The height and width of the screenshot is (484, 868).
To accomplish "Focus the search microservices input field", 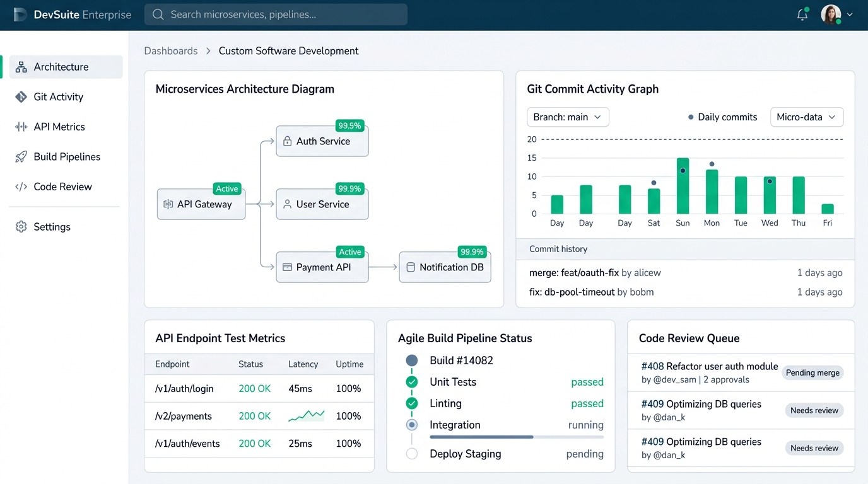I will 276,14.
